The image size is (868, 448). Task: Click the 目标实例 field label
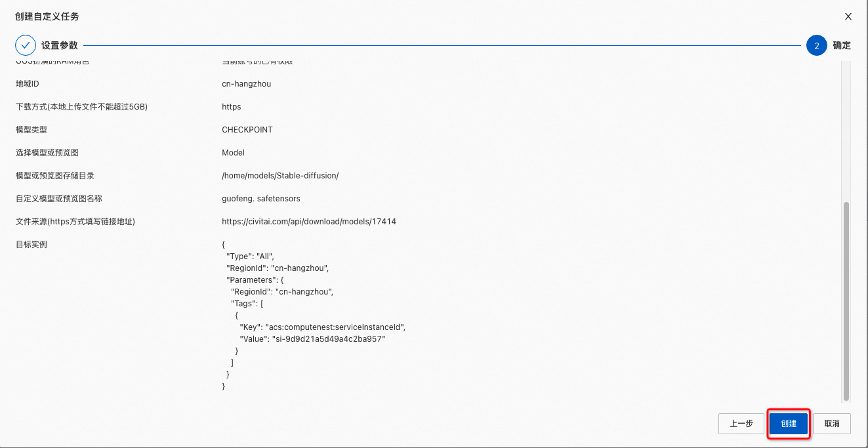tap(31, 245)
